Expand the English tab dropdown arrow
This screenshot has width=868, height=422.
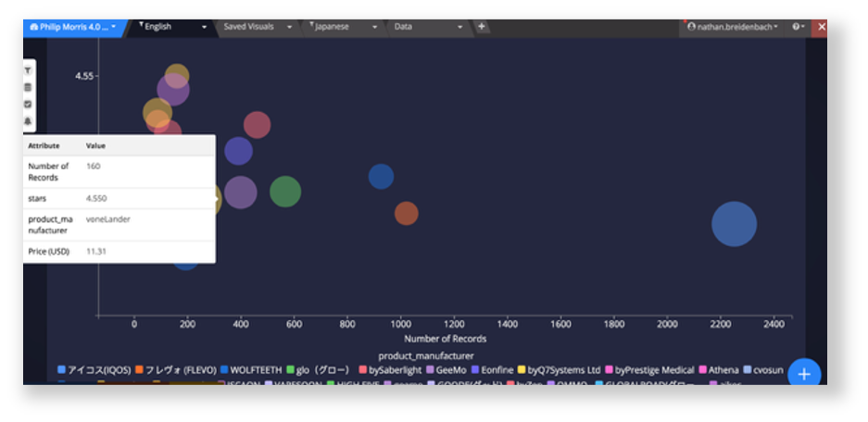click(205, 27)
